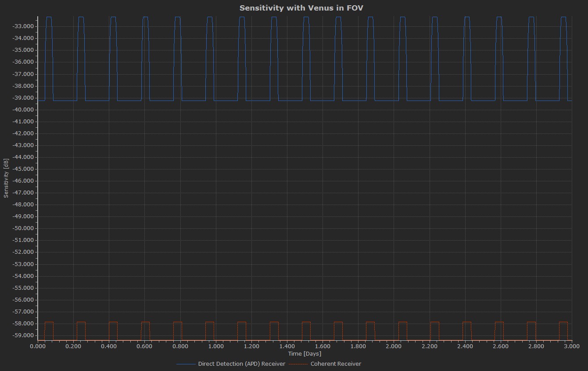
Task: Click the 2.000 tick on the time axis
Action: [394, 346]
